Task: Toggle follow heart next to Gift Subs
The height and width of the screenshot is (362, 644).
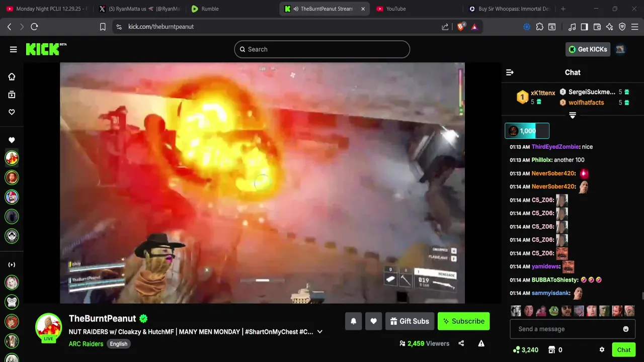Action: click(x=373, y=321)
